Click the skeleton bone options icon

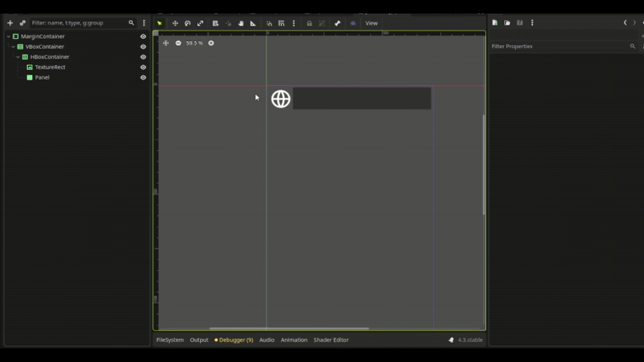click(338, 23)
